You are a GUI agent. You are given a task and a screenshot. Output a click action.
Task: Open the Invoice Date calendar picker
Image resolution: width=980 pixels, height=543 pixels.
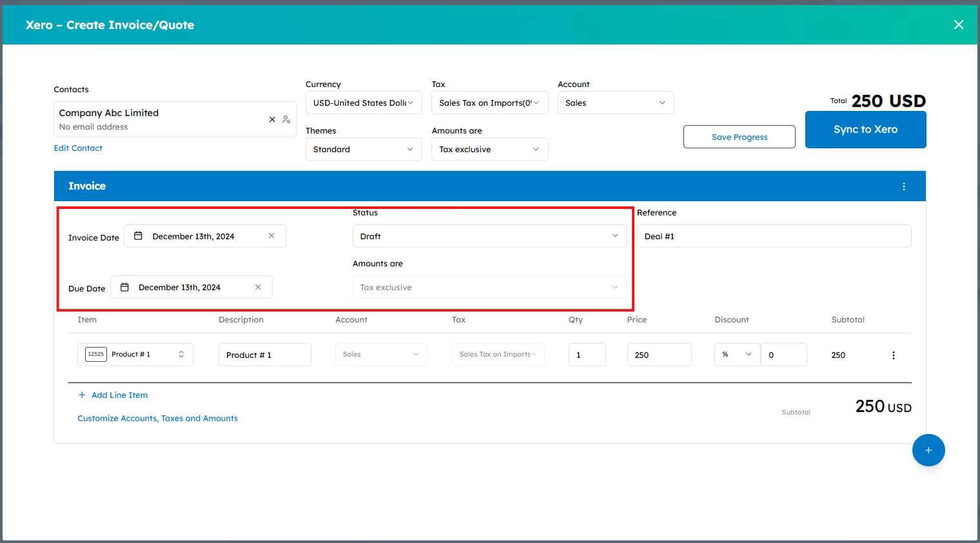coord(138,235)
